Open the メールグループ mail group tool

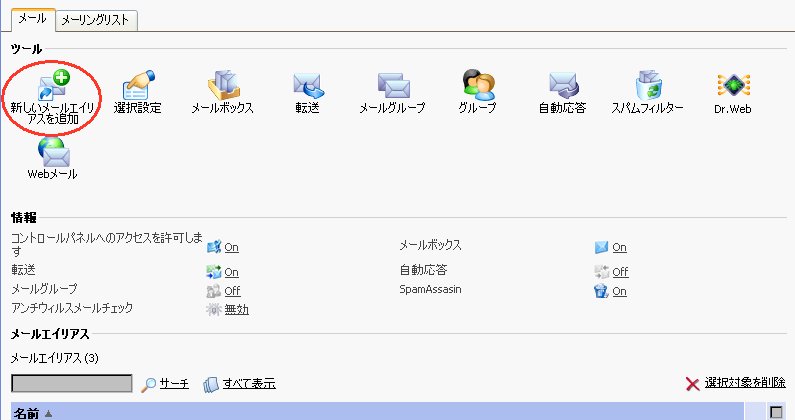391,86
